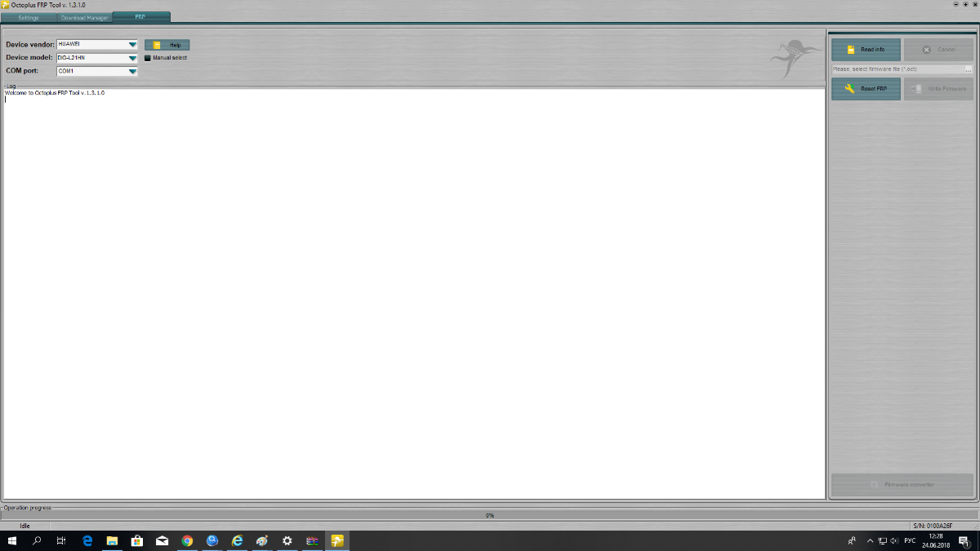Viewport: 980px width, 551px height.
Task: Open the Paint palette app on the taskbar
Action: click(262, 540)
